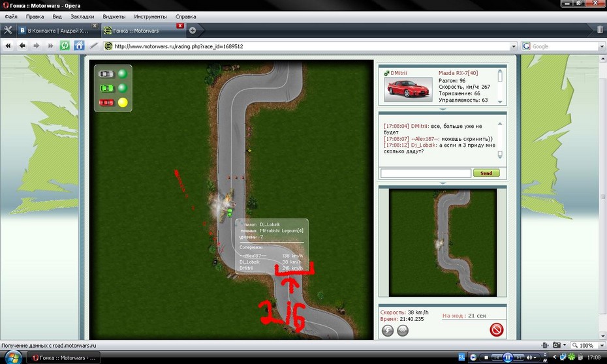The height and width of the screenshot is (364, 607).
Task: Collapse the car info panel arrow
Action: pos(443,109)
